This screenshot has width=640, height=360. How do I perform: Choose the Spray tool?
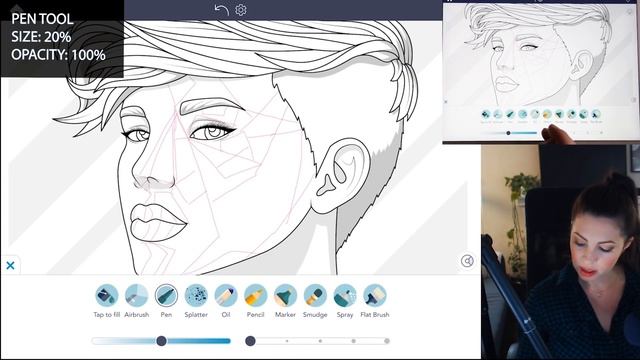coord(345,296)
